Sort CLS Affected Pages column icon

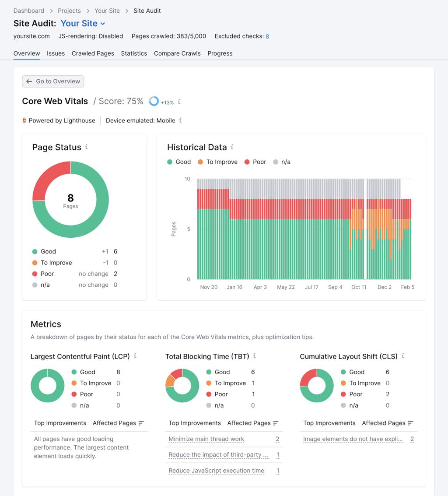(x=411, y=423)
